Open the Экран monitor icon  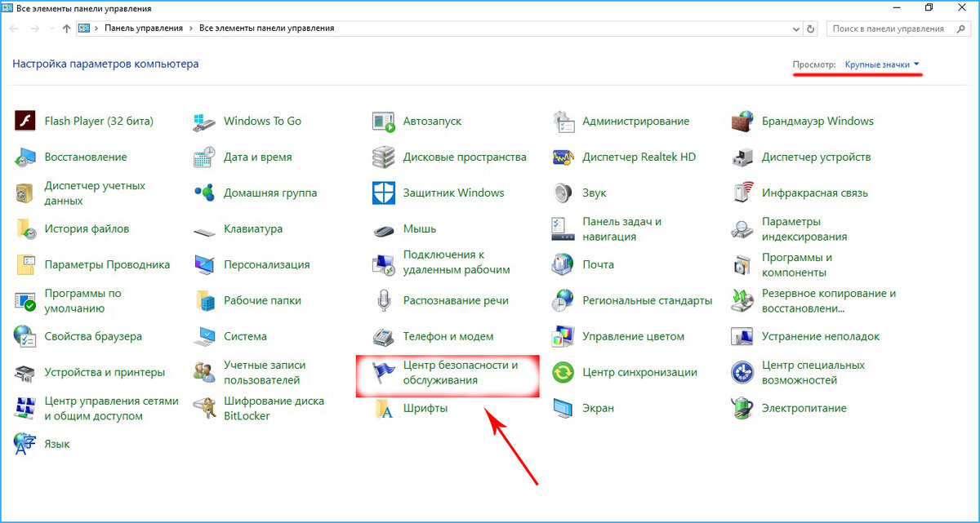pos(563,408)
